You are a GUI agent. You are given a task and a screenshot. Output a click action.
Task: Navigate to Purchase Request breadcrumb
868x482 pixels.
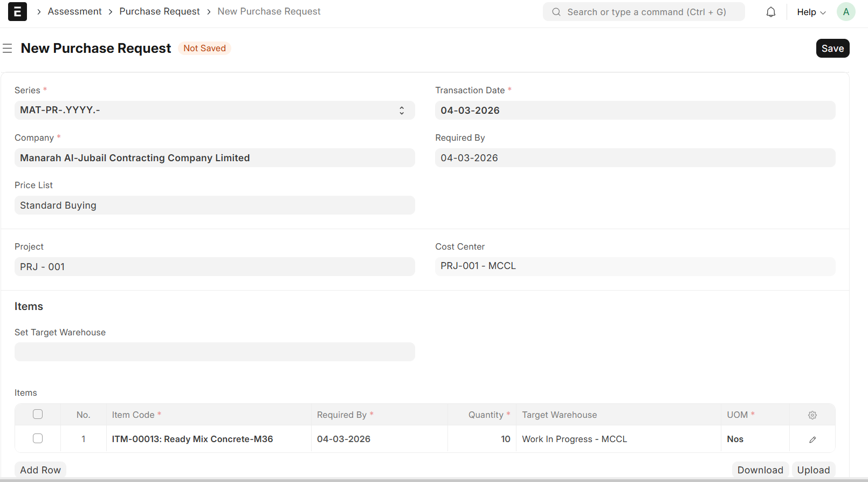click(160, 11)
